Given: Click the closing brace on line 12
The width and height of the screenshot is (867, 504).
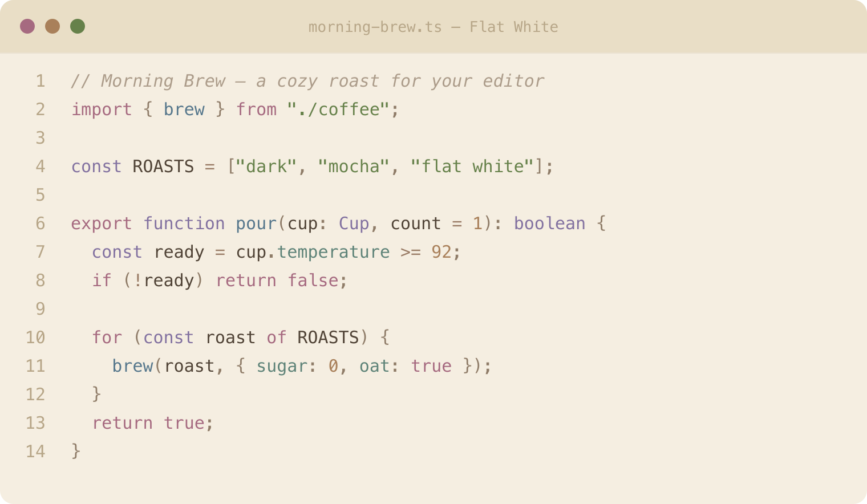Looking at the screenshot, I should pyautogui.click(x=97, y=395).
